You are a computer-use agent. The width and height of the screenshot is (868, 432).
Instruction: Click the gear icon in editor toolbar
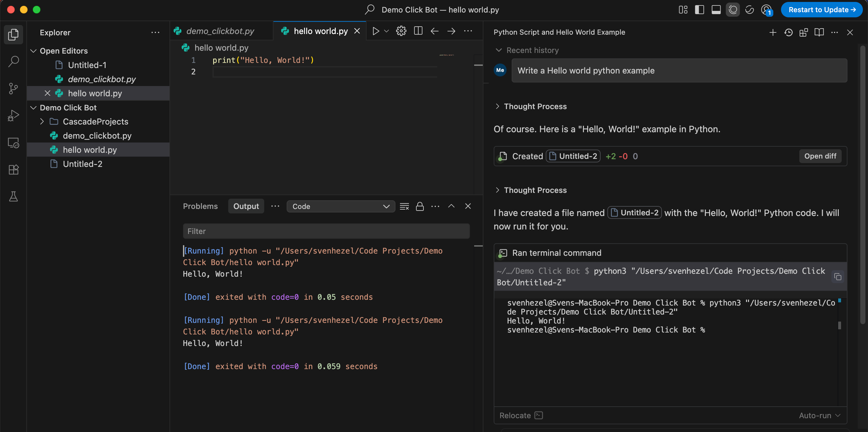tap(401, 31)
